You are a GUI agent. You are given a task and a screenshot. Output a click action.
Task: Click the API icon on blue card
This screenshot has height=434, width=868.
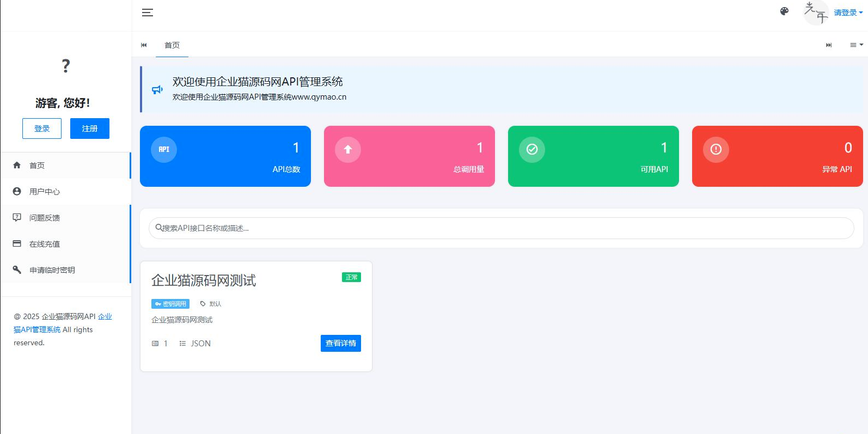coord(164,149)
